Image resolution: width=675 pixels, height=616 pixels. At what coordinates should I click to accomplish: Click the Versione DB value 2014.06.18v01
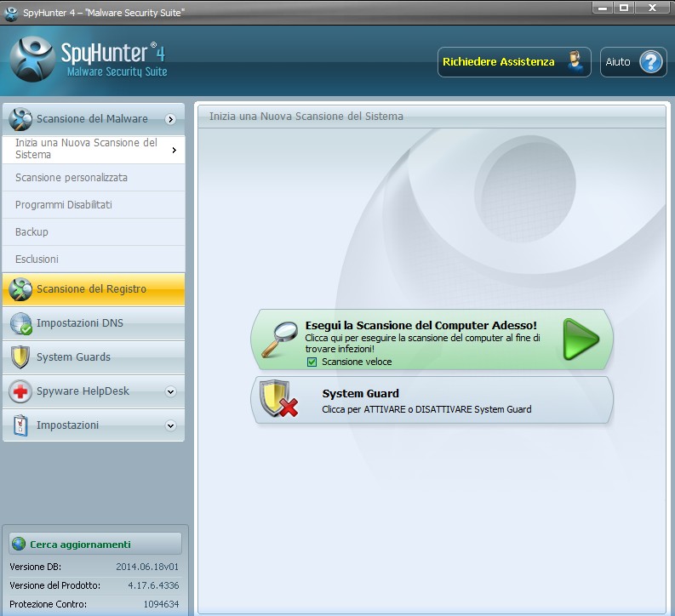[146, 567]
